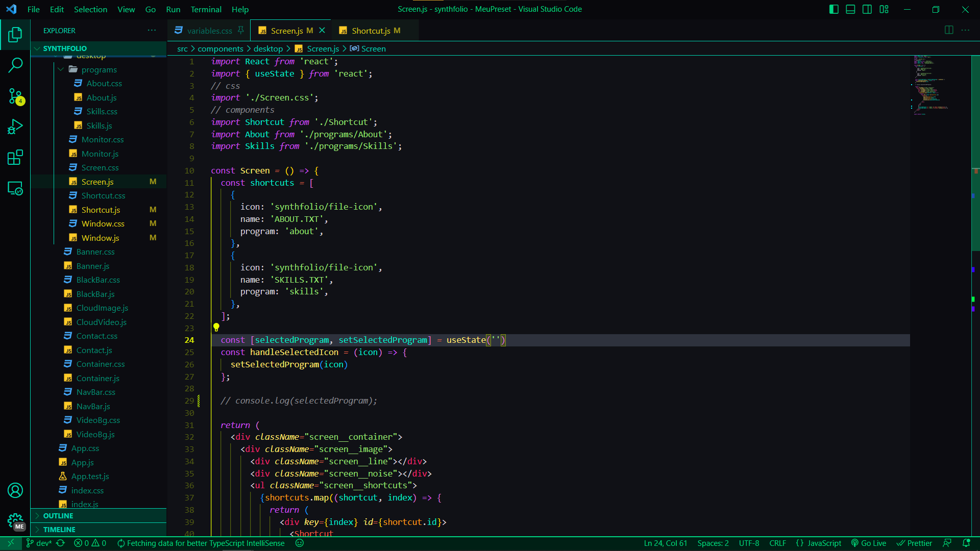The width and height of the screenshot is (980, 551).
Task: Open the Remote Explorer icon
Action: [15, 188]
